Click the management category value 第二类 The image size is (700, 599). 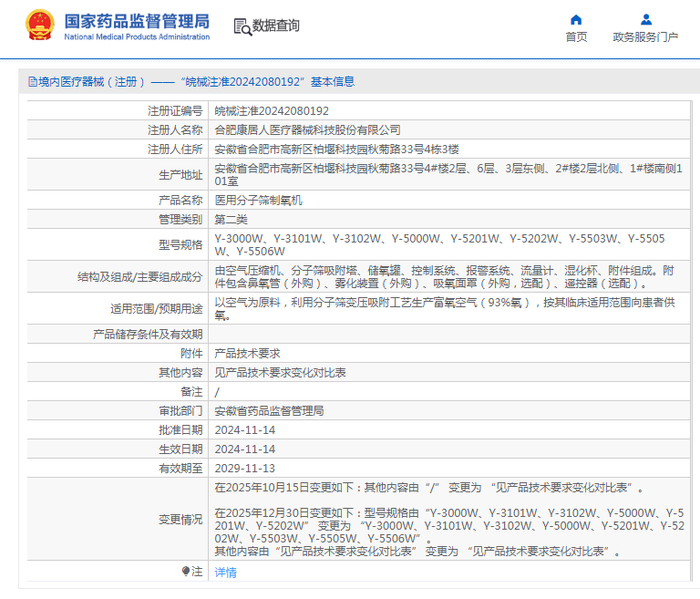click(x=231, y=220)
